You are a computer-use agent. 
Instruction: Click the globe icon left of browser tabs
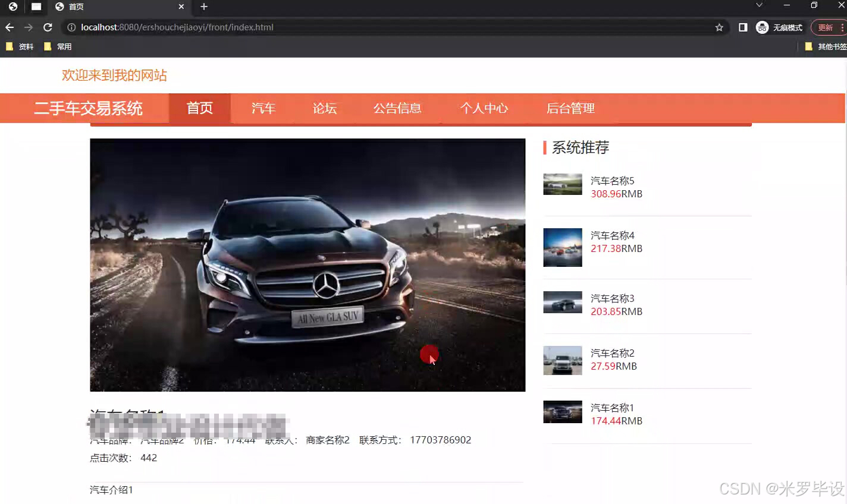(x=13, y=7)
